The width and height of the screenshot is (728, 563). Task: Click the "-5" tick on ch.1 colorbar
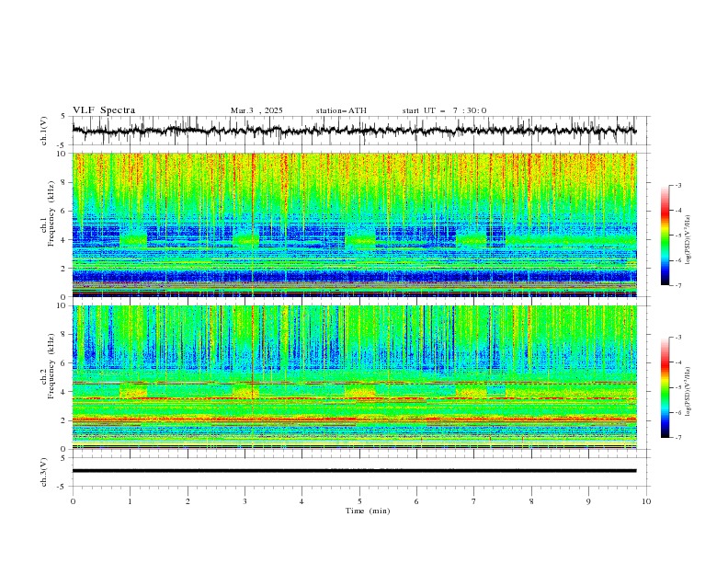point(678,236)
